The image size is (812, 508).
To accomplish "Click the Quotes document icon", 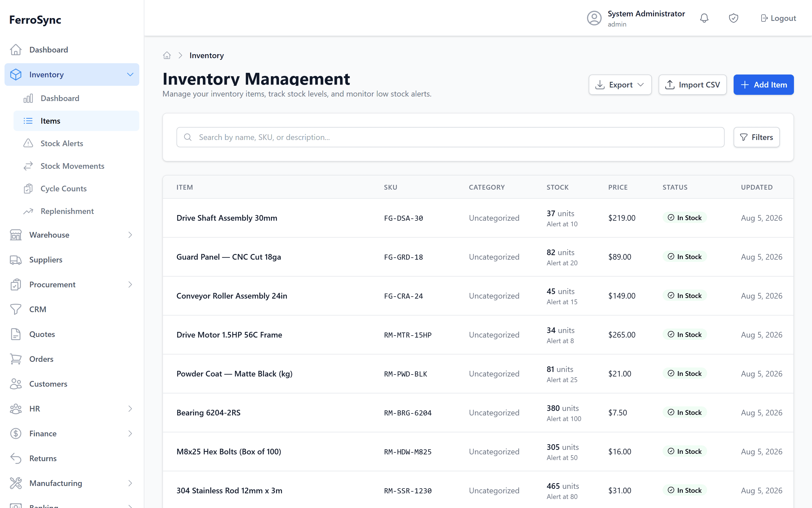I will click(16, 334).
